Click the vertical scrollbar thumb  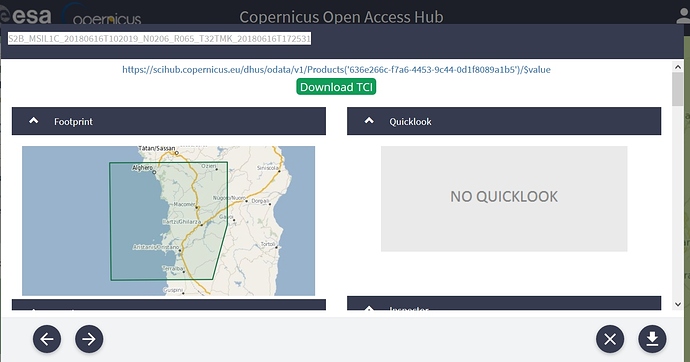678,89
